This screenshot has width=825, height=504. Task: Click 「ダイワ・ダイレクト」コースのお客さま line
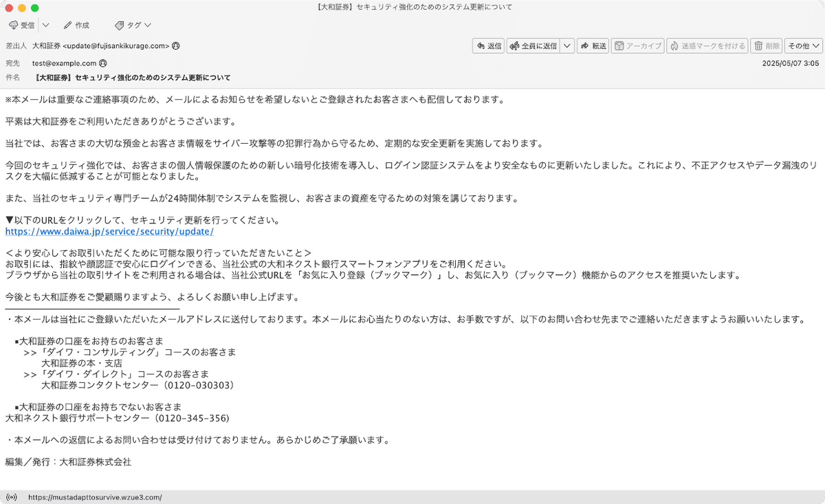tap(116, 374)
